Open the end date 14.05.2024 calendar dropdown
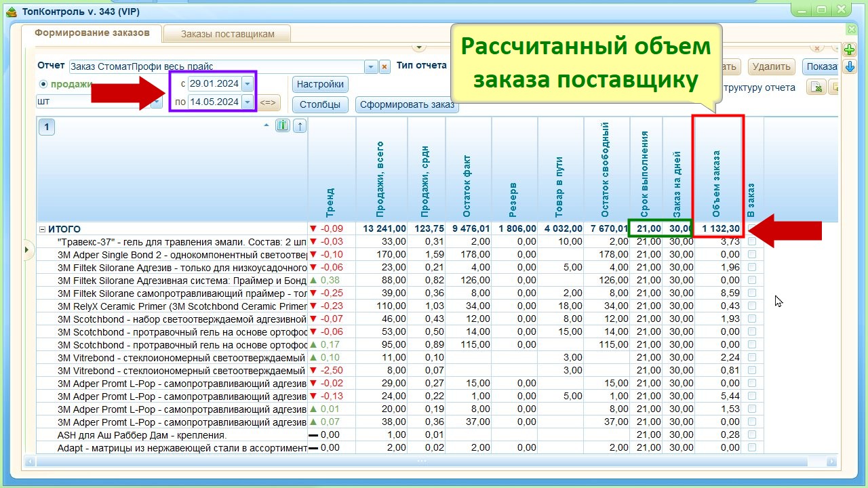Screen dimensions: 868x488 coord(248,102)
